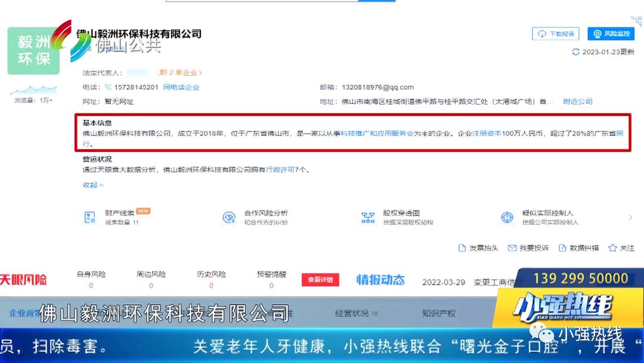
Task: Collapse the summary with 收起 chevron
Action: [94, 185]
